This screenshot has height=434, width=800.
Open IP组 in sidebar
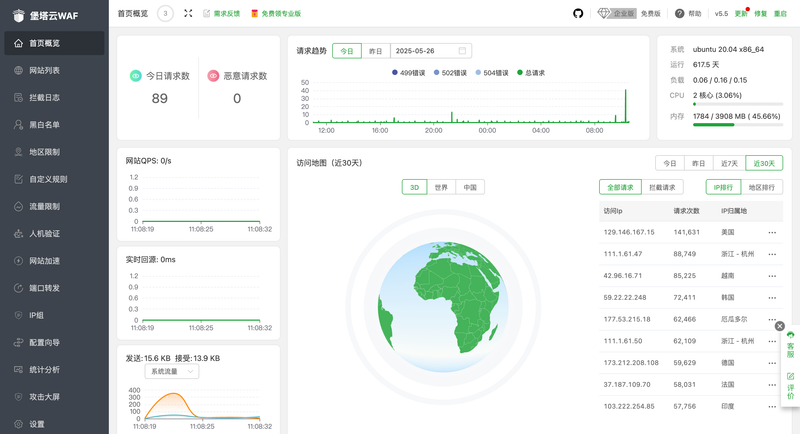coord(54,315)
